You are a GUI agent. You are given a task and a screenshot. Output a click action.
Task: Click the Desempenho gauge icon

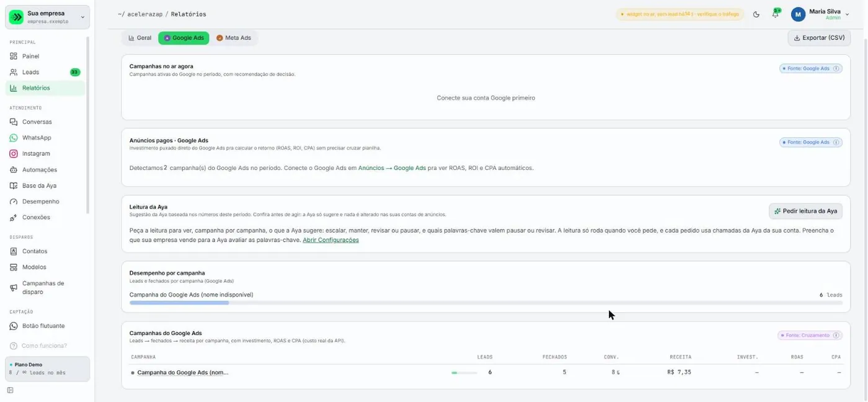pyautogui.click(x=14, y=202)
